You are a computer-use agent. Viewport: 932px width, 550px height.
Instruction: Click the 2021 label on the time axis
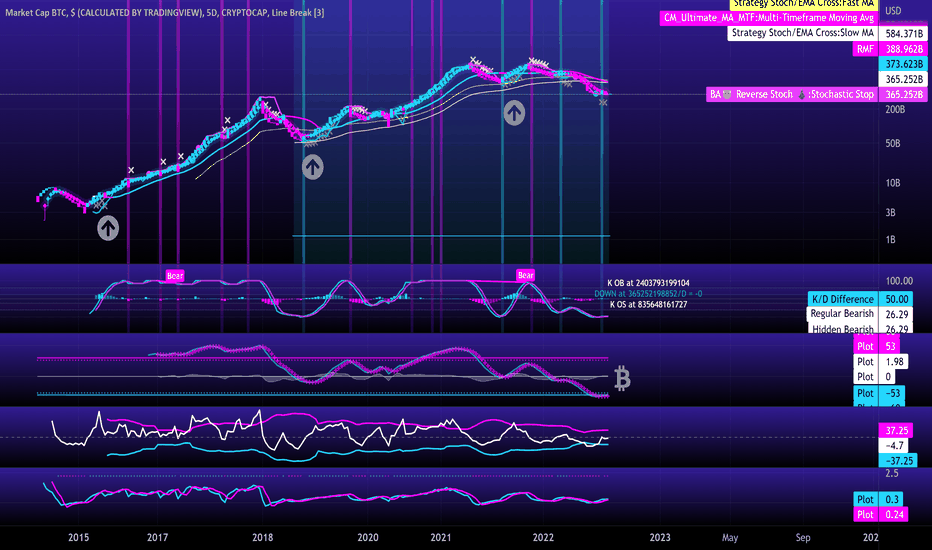tap(440, 538)
